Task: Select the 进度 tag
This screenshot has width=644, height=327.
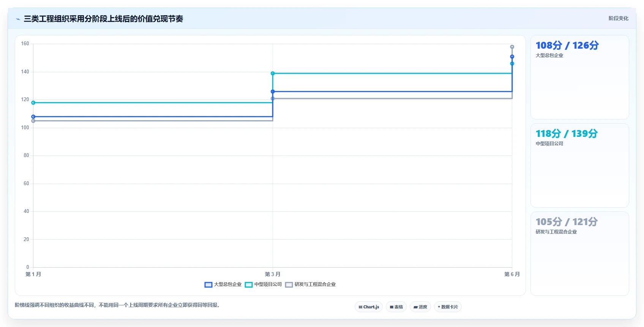Action: pyautogui.click(x=420, y=307)
